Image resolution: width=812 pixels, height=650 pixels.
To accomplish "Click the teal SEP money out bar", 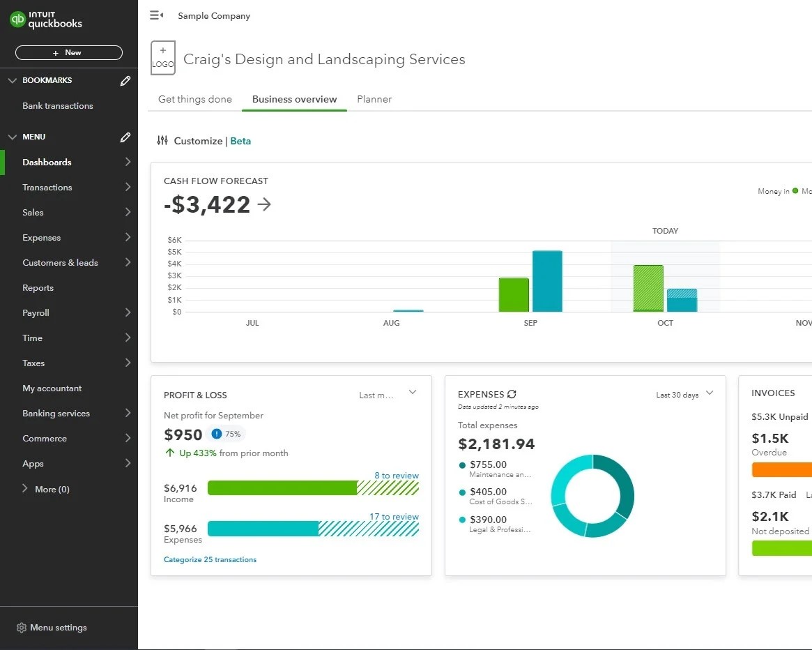I will pos(547,281).
